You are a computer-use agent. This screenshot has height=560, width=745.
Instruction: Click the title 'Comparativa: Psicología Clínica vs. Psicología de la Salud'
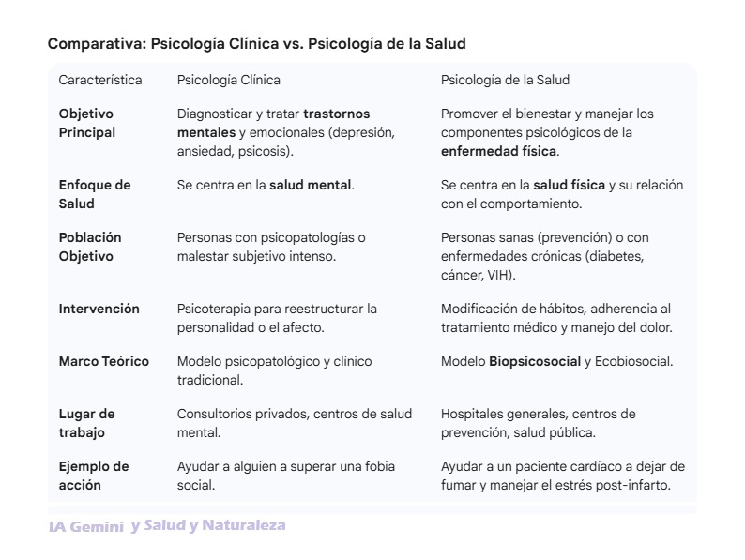[x=256, y=44]
